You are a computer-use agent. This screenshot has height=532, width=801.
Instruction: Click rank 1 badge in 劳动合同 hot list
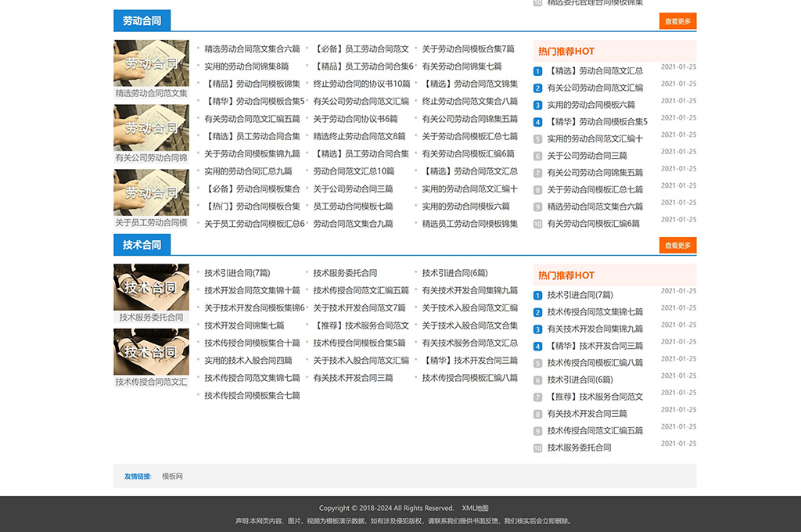click(x=537, y=71)
